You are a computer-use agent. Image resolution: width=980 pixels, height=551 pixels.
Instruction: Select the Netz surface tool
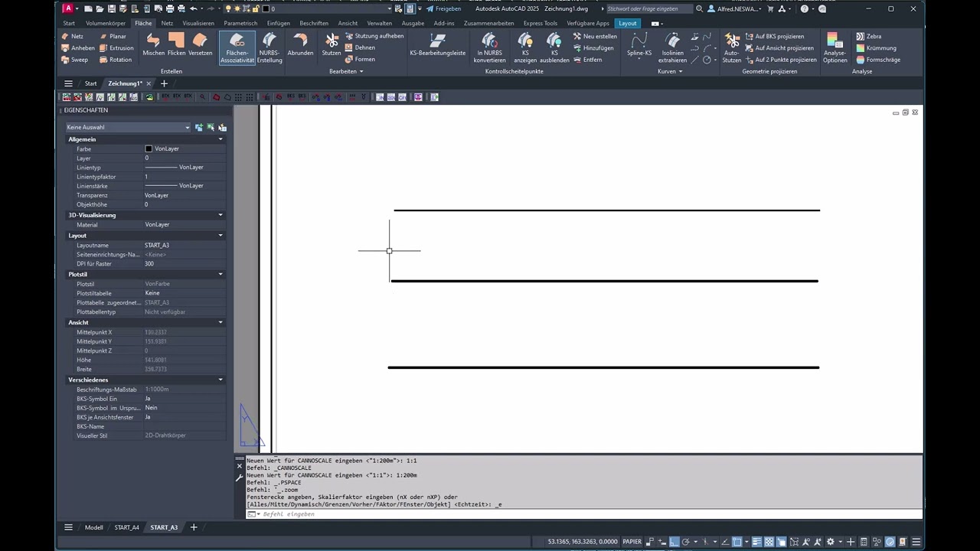coord(73,36)
